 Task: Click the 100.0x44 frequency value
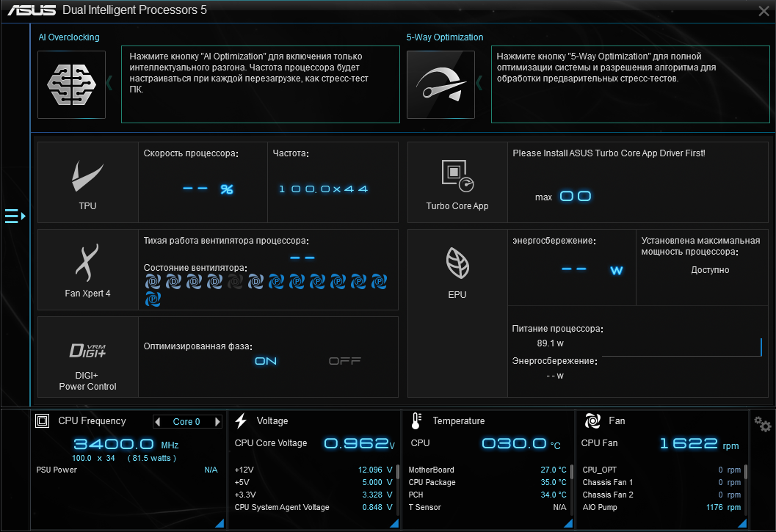point(324,189)
